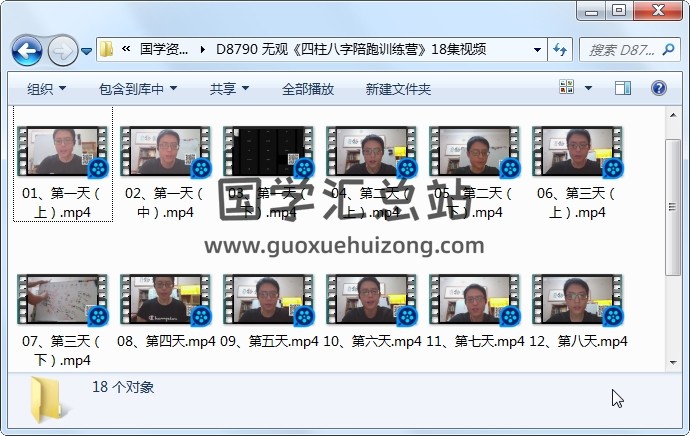
Task: Click the vertical scrollbar thumb
Action: click(673, 207)
